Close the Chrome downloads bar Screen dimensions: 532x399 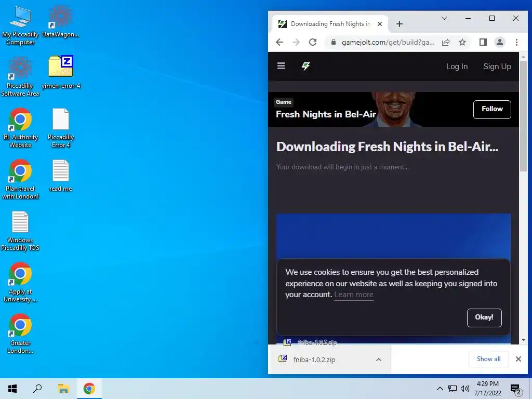518,359
